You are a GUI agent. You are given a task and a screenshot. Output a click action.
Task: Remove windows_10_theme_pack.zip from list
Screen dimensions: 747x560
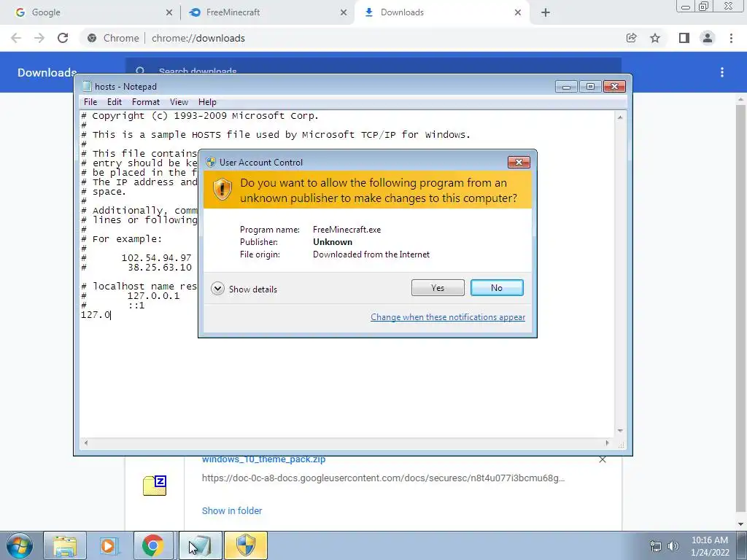coord(603,459)
